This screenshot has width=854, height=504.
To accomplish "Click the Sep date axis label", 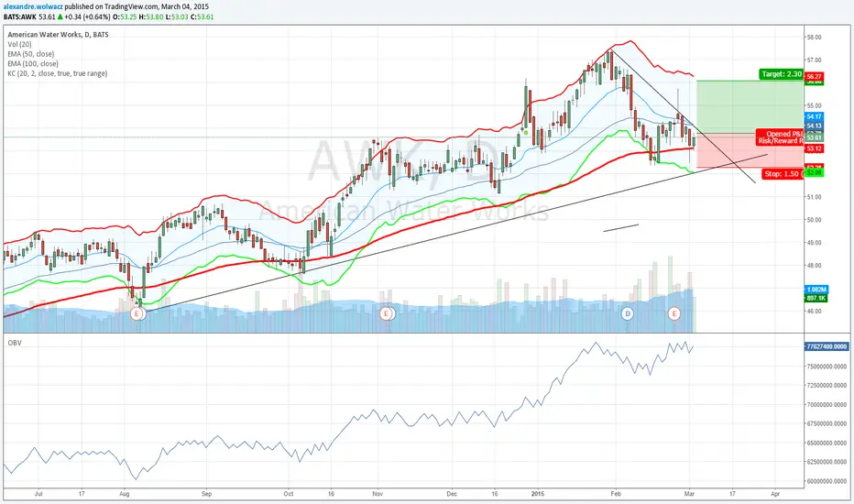I will [x=206, y=494].
